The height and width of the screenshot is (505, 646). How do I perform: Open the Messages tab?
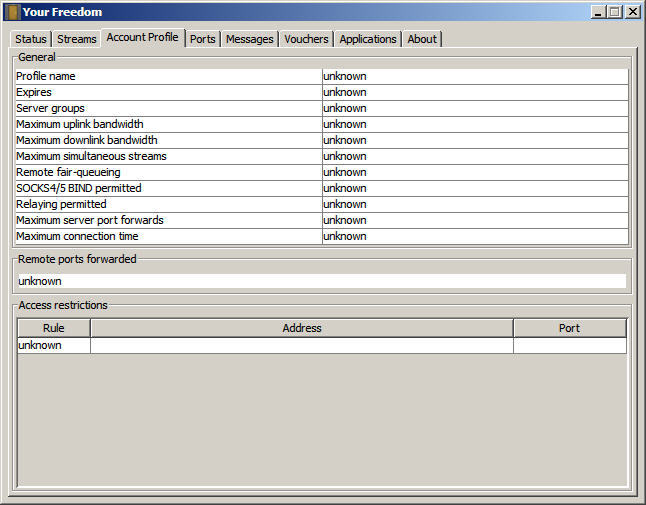(250, 39)
